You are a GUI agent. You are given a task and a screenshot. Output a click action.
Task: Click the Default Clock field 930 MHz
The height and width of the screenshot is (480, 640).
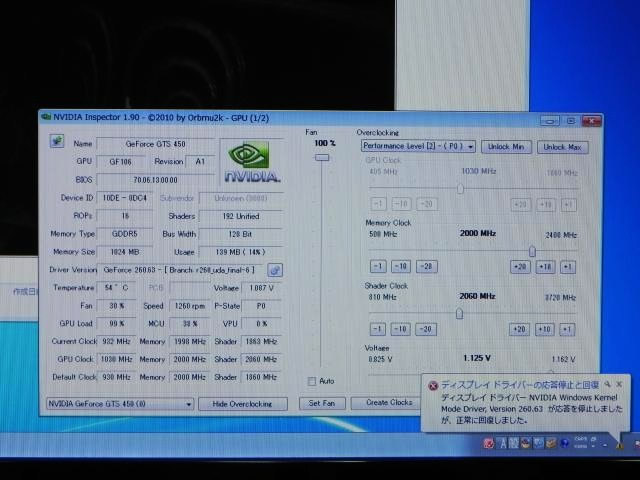pyautogui.click(x=116, y=377)
